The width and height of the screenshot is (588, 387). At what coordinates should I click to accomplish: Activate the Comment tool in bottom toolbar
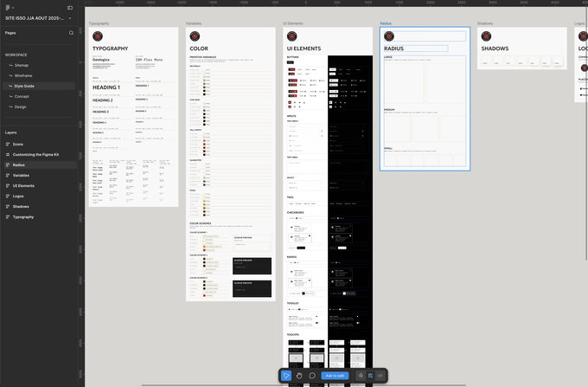pos(312,376)
